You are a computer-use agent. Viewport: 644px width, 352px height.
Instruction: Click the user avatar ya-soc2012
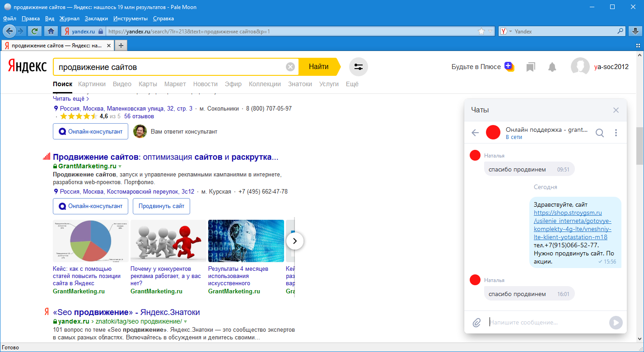point(580,67)
